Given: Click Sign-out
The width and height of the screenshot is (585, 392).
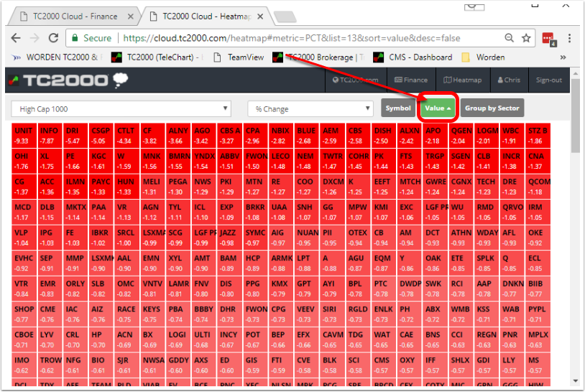Looking at the screenshot, I should 549,80.
